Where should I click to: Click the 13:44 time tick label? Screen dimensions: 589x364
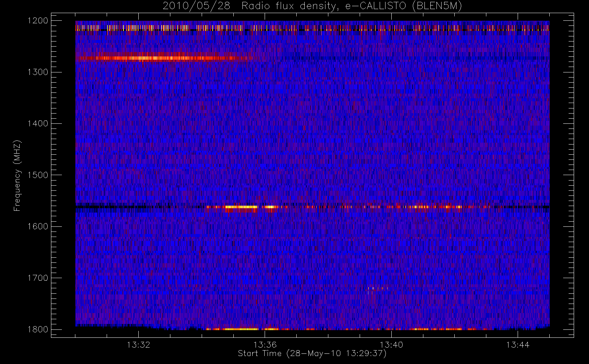(518, 345)
